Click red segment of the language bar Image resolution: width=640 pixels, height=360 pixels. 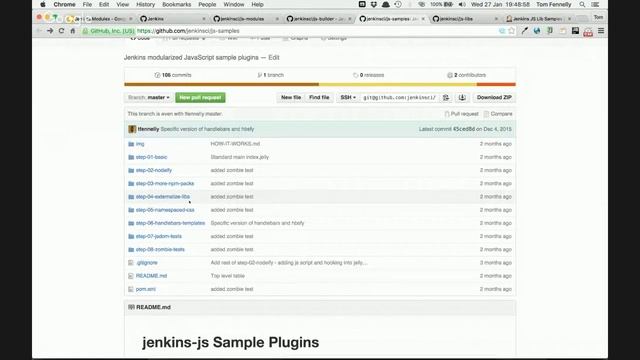(496, 84)
